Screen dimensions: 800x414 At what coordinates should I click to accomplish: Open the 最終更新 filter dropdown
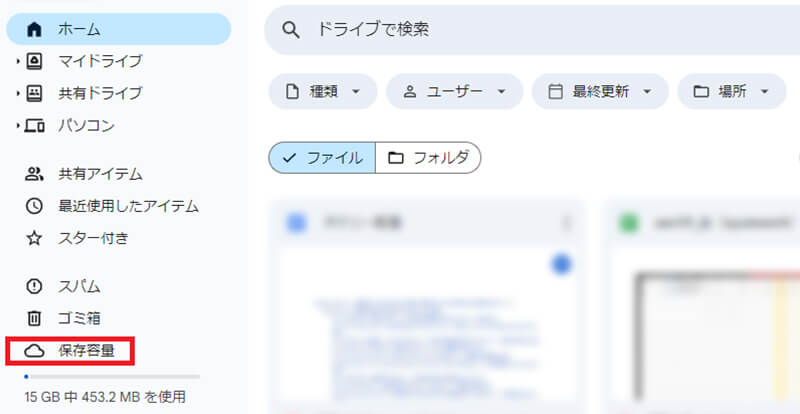600,92
